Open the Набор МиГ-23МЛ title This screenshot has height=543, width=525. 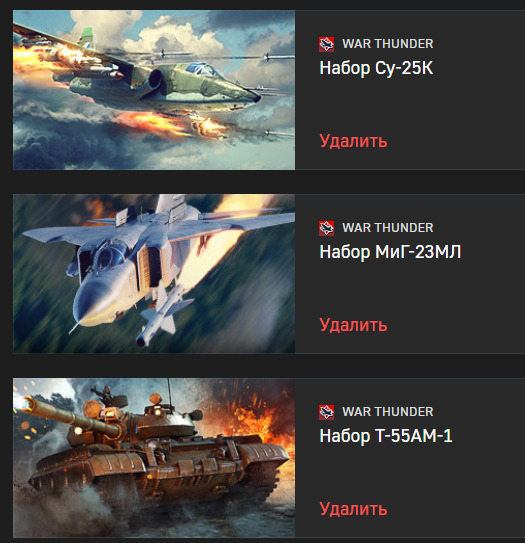390,252
